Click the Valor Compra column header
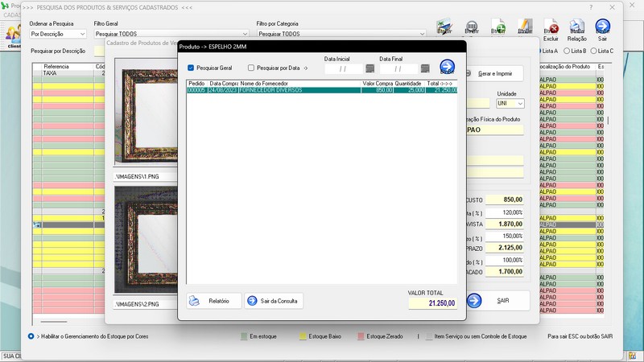 pyautogui.click(x=377, y=84)
